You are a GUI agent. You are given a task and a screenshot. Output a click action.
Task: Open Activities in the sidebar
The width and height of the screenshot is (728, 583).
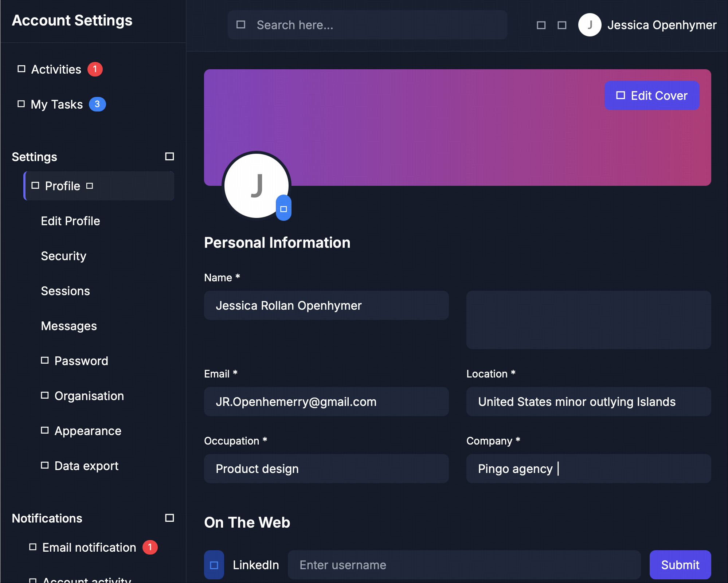pos(56,69)
